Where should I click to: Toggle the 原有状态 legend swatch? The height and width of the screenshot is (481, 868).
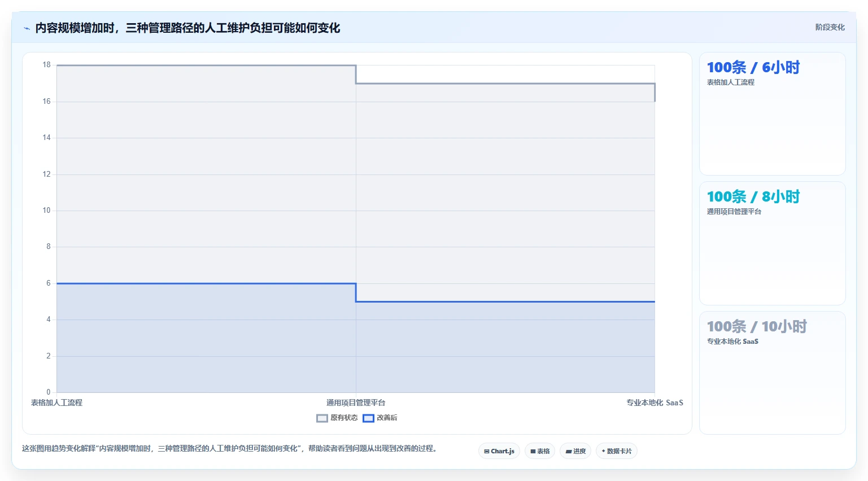pyautogui.click(x=322, y=418)
